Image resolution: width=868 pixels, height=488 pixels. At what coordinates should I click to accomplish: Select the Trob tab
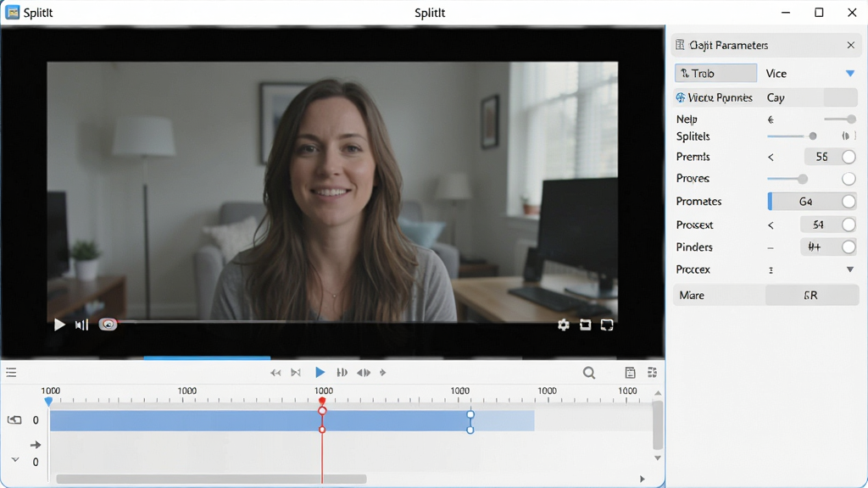click(x=715, y=73)
